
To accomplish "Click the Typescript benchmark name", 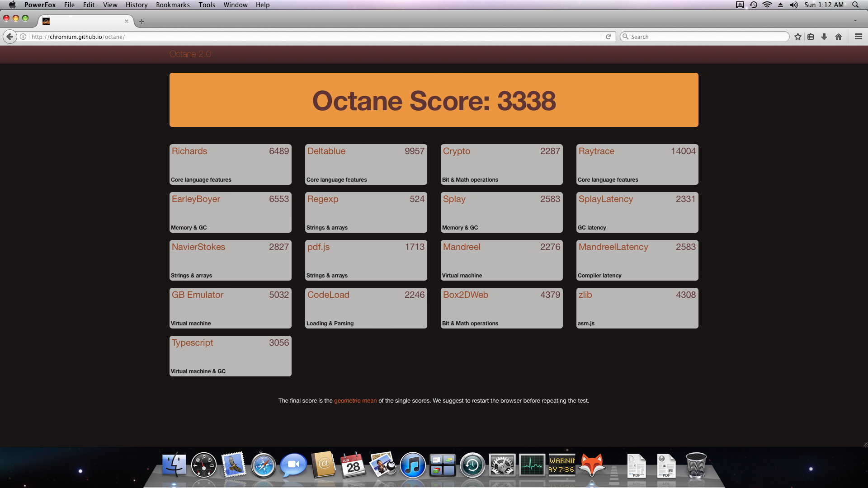I will coord(193,343).
